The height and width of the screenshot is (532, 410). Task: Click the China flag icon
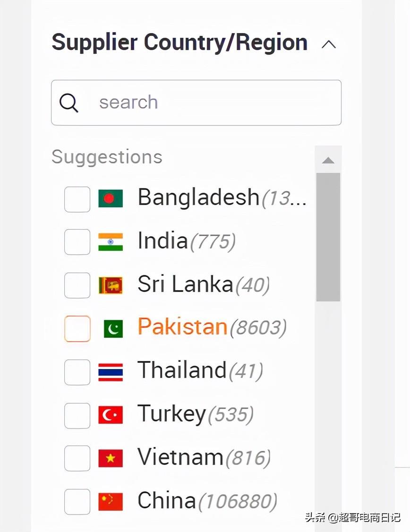tap(111, 502)
